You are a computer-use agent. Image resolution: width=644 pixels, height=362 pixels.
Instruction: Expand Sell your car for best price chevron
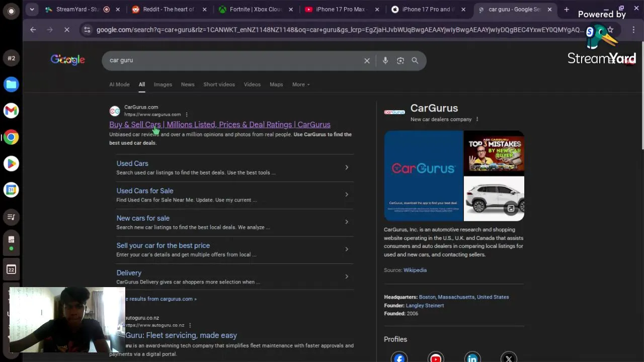(x=347, y=249)
